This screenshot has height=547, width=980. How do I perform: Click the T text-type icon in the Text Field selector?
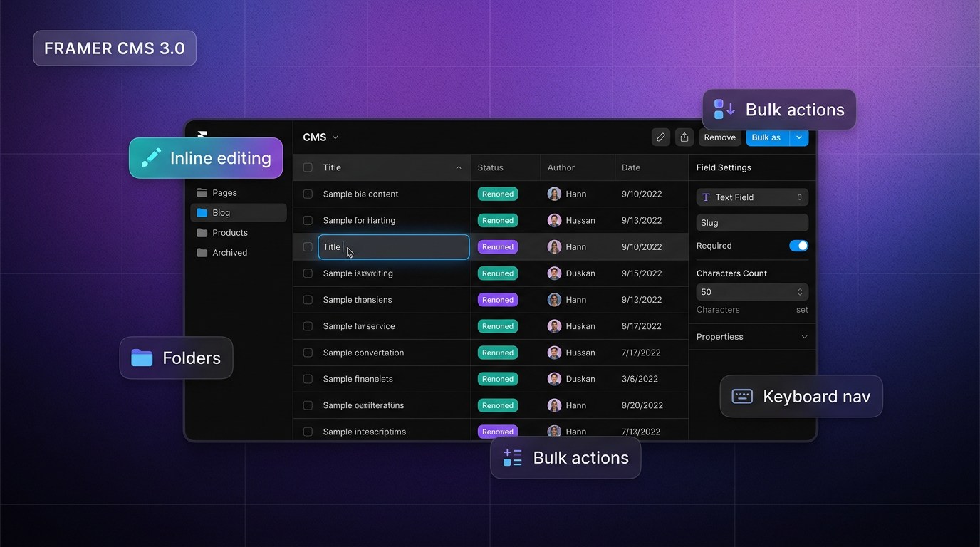point(706,197)
